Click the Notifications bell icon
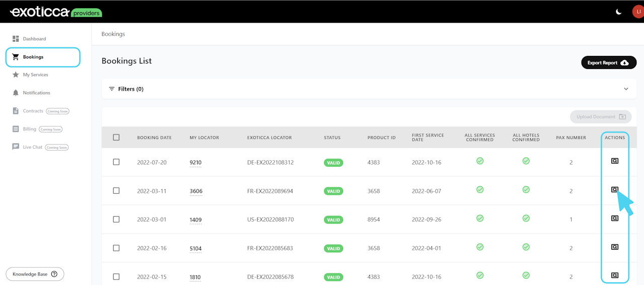Viewport: 644px width, 285px height. tap(16, 93)
